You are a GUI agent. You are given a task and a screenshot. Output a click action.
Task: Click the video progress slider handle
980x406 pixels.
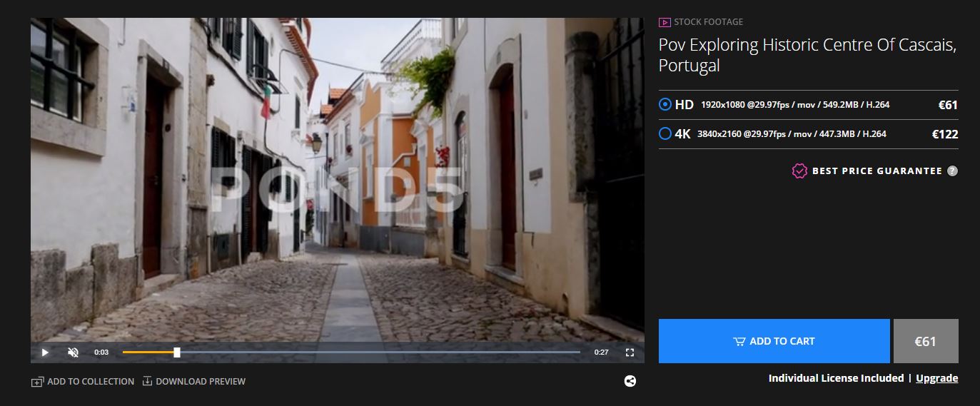[177, 352]
